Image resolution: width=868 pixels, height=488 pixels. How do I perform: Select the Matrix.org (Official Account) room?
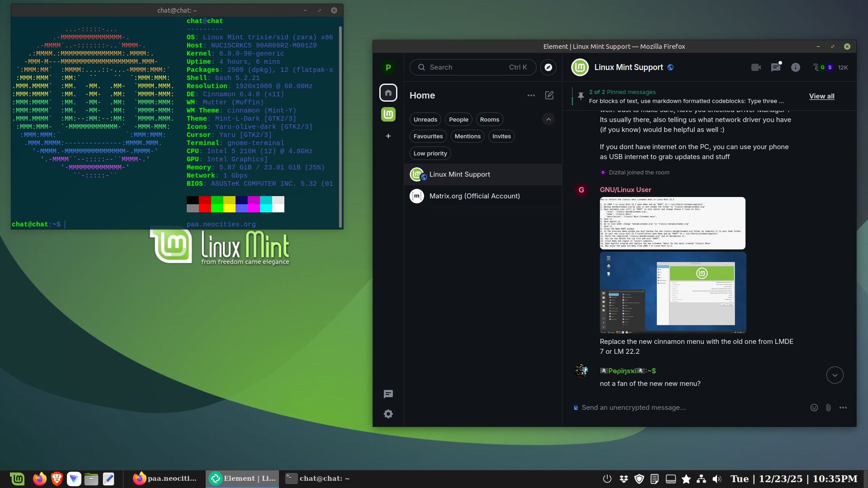474,196
